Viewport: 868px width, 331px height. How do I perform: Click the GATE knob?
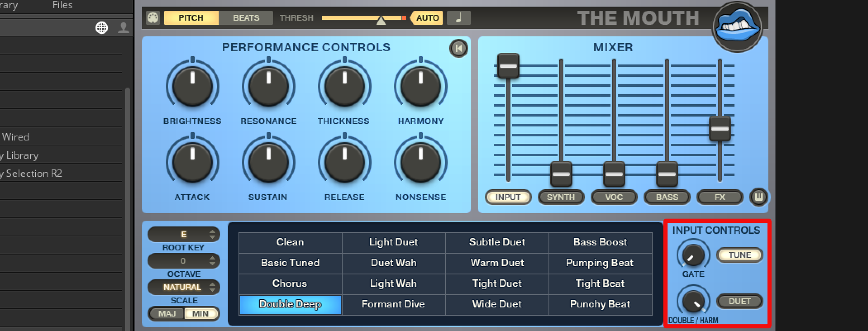(693, 255)
